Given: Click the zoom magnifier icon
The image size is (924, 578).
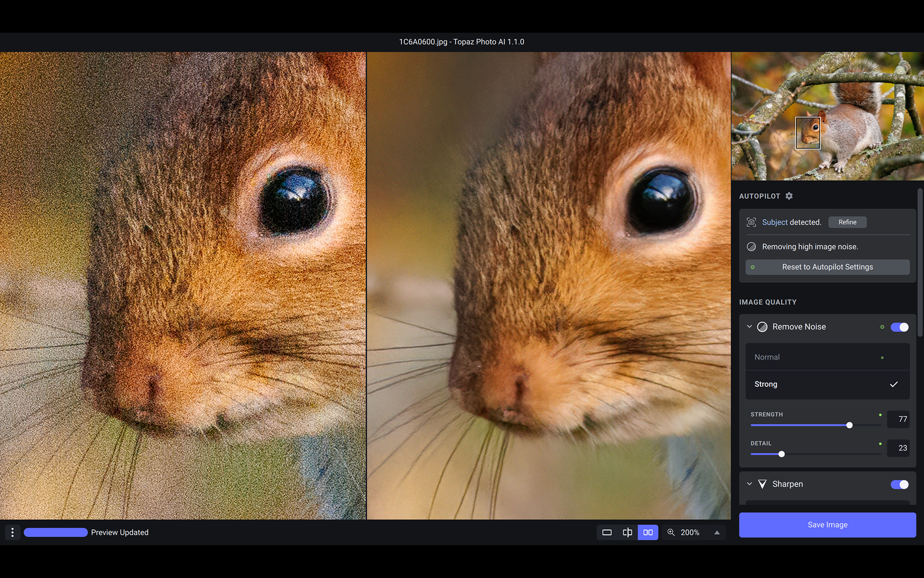Looking at the screenshot, I should point(671,532).
